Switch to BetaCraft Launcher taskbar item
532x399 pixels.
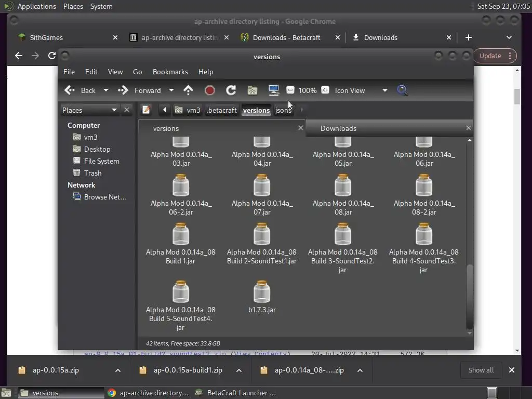pyautogui.click(x=236, y=393)
